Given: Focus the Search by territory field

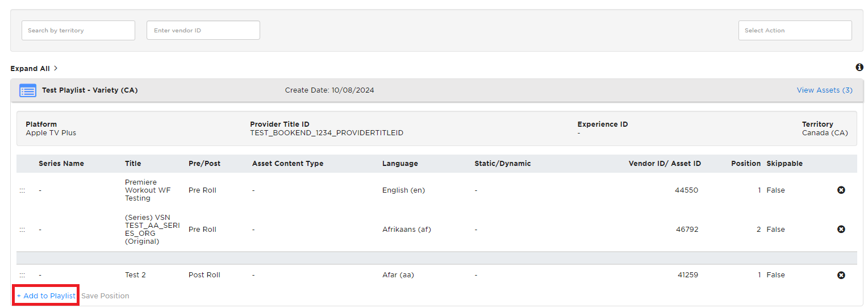Looking at the screenshot, I should click(x=78, y=30).
